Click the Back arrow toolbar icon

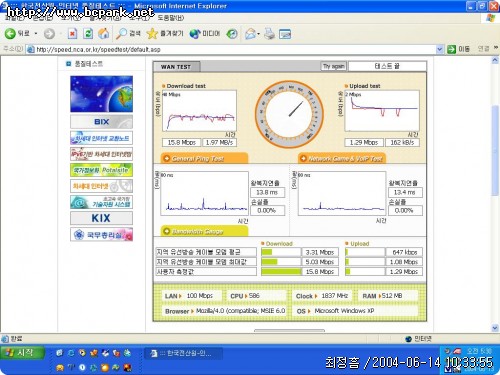point(10,33)
